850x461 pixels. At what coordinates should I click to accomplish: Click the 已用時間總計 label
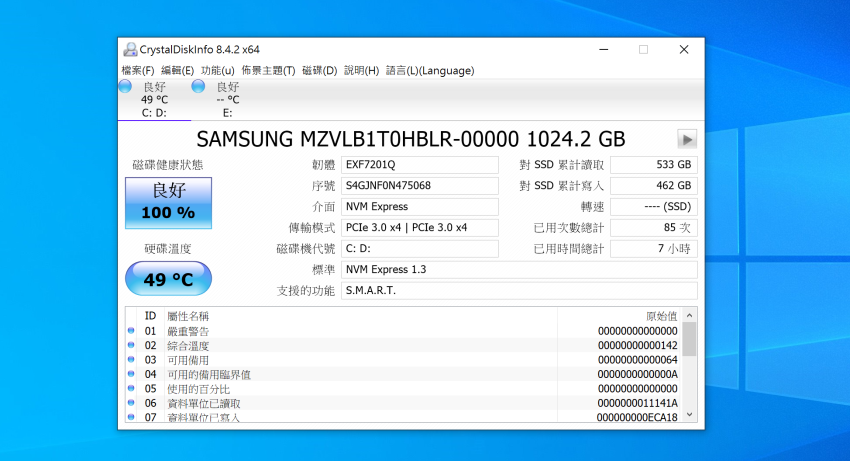click(x=569, y=249)
